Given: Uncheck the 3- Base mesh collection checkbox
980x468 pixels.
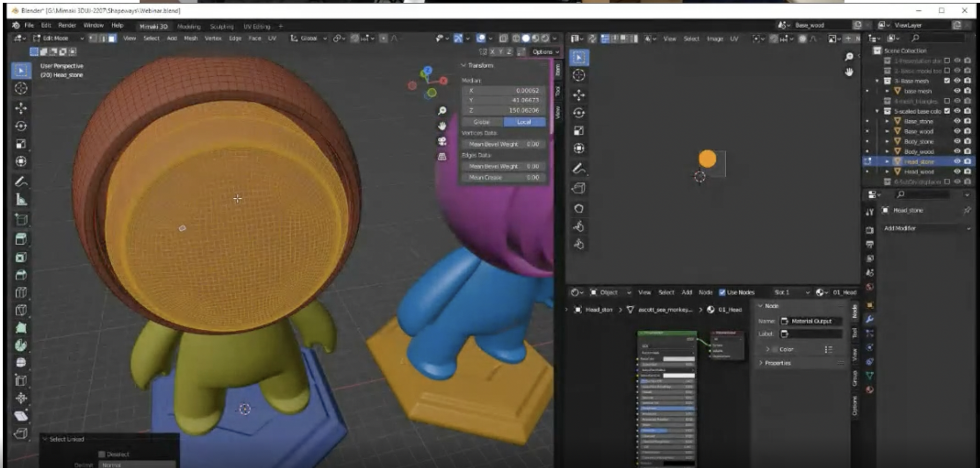Looking at the screenshot, I should point(947,81).
